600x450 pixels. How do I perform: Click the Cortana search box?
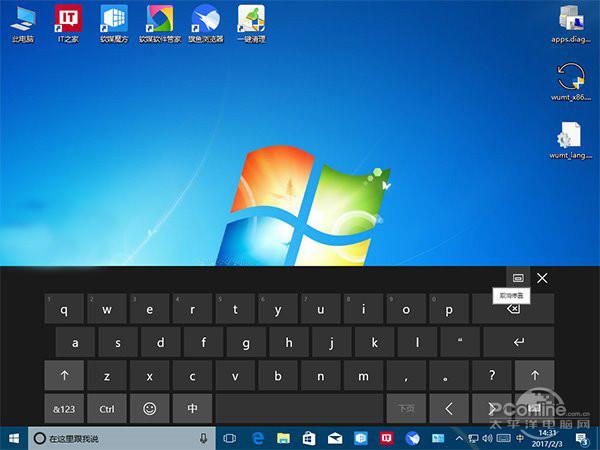click(122, 438)
